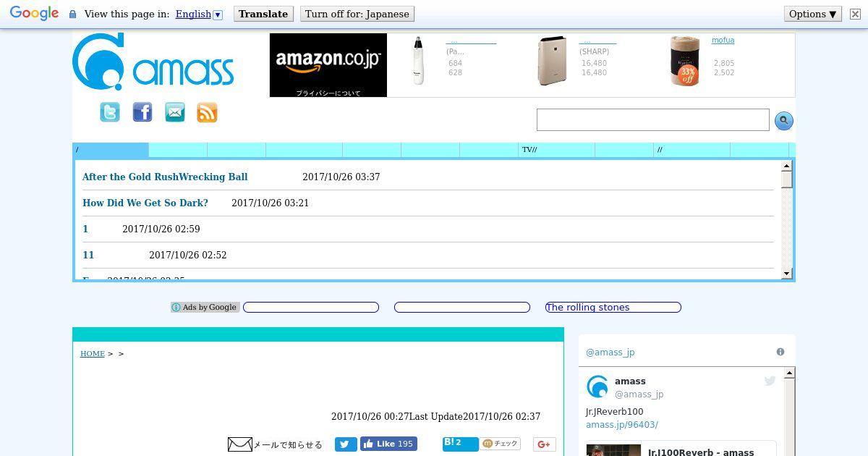Share article with the Twitter button

(x=346, y=444)
